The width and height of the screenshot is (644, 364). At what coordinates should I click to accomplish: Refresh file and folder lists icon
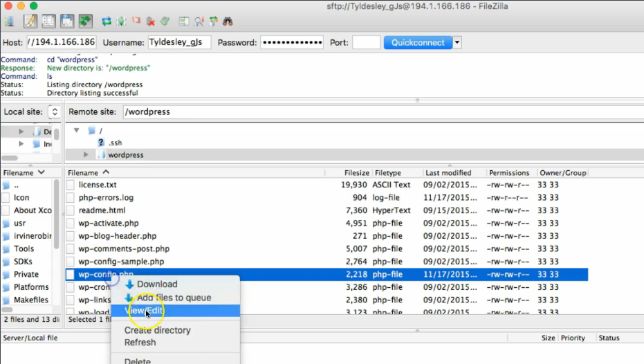(107, 21)
